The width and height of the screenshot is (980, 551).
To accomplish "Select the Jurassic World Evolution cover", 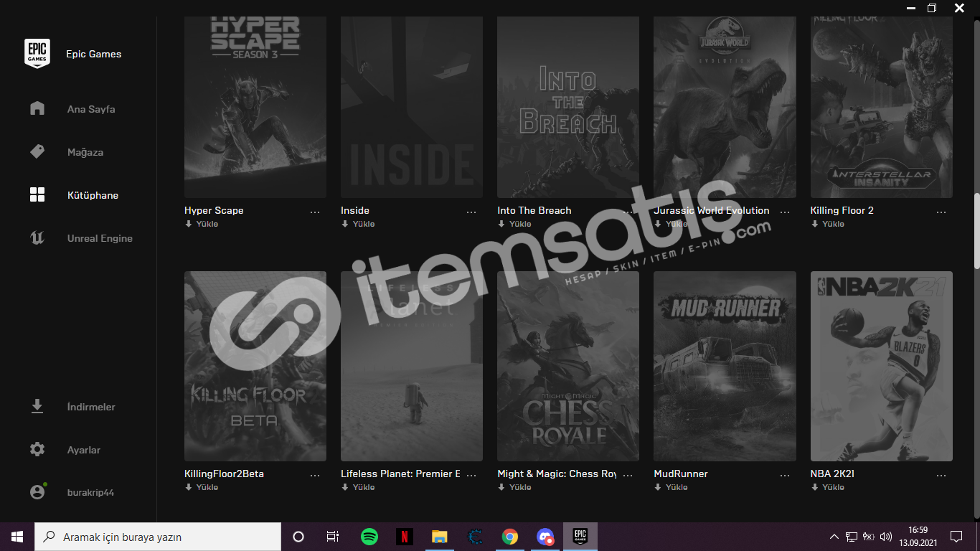I will (x=725, y=107).
